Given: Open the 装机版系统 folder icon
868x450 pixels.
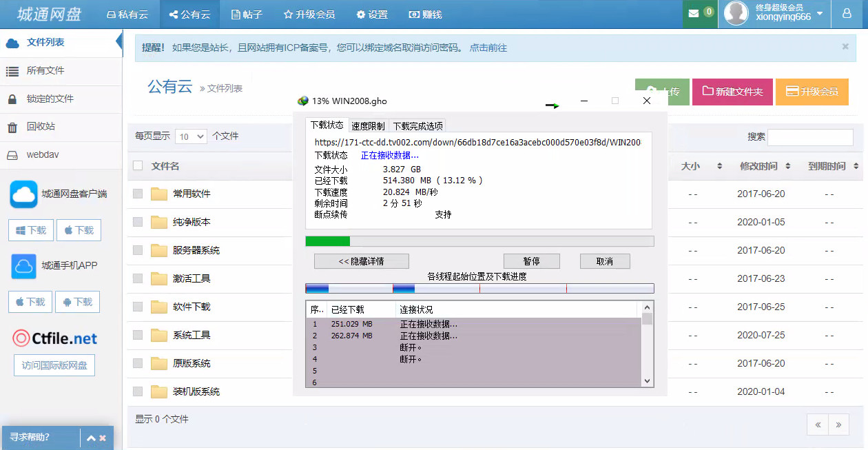Looking at the screenshot, I should click(x=160, y=391).
